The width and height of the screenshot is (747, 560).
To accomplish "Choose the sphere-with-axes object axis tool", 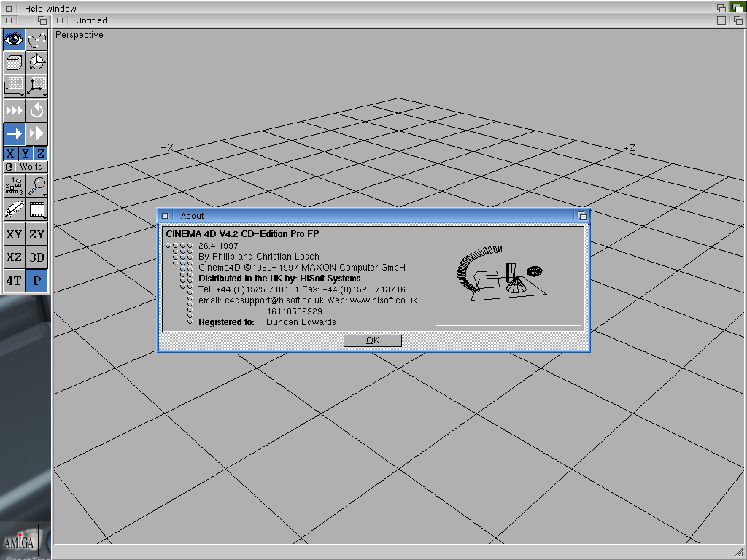I will [36, 63].
